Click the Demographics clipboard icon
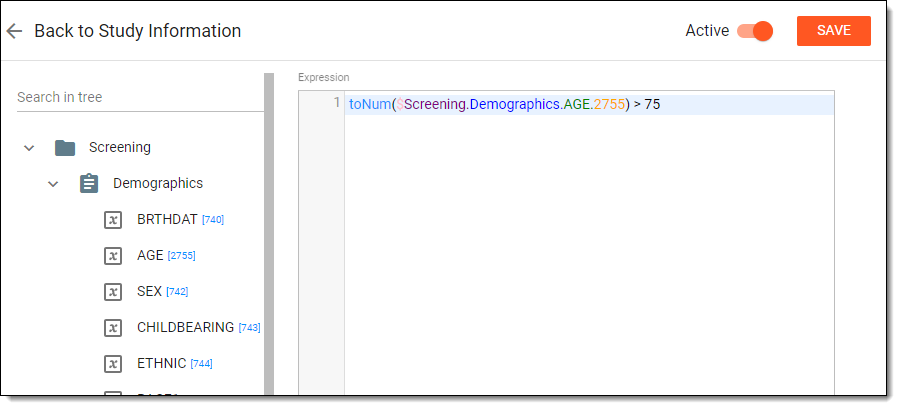Screen dimensions: 899x408 89,183
